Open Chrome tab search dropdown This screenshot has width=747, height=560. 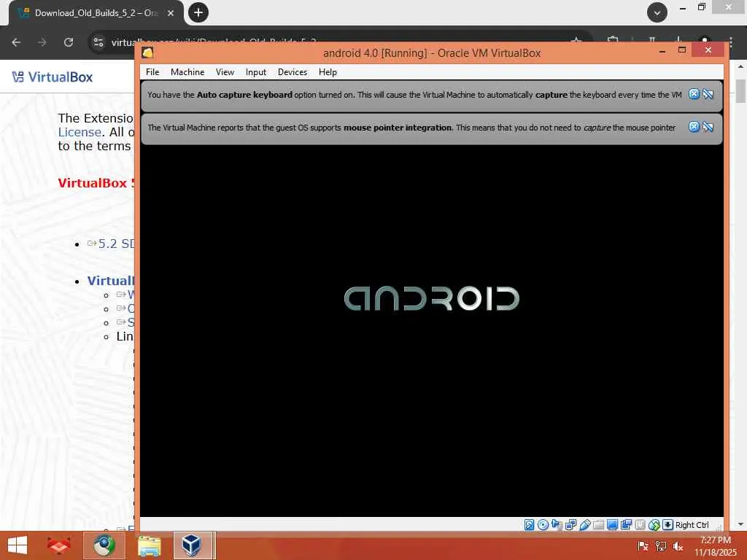pyautogui.click(x=657, y=13)
